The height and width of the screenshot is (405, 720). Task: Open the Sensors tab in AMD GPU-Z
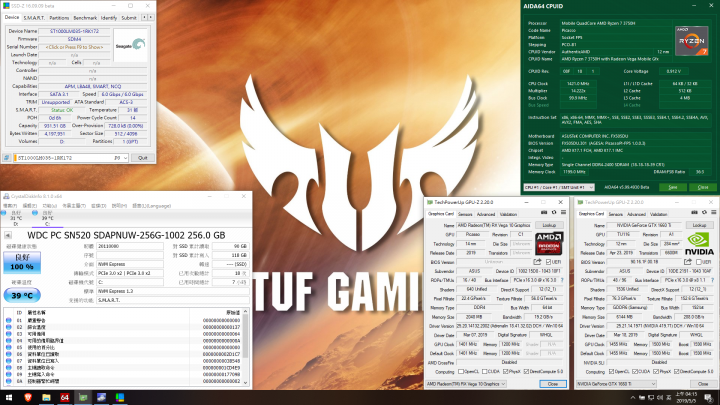pyautogui.click(x=465, y=214)
